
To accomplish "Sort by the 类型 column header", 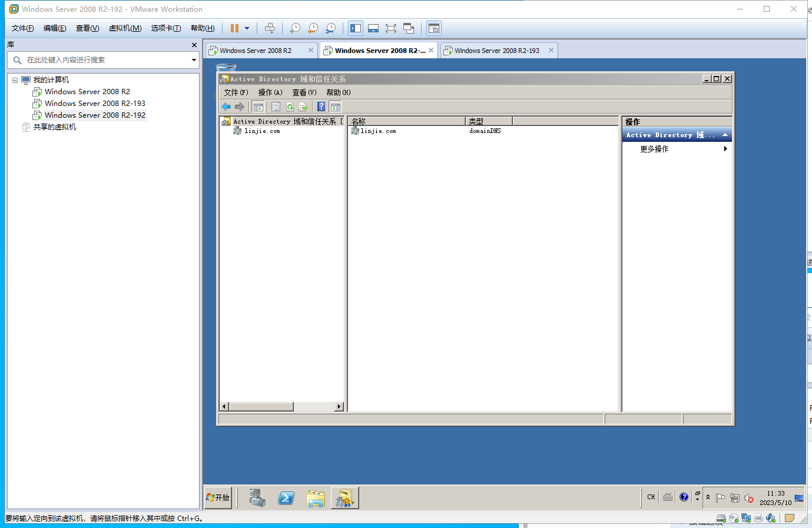I will [489, 121].
